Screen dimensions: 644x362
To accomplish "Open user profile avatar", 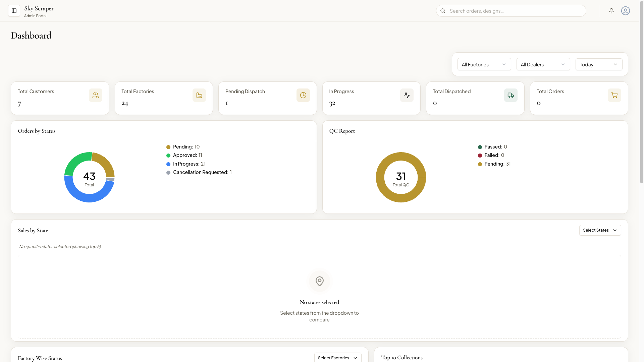I will tap(626, 11).
